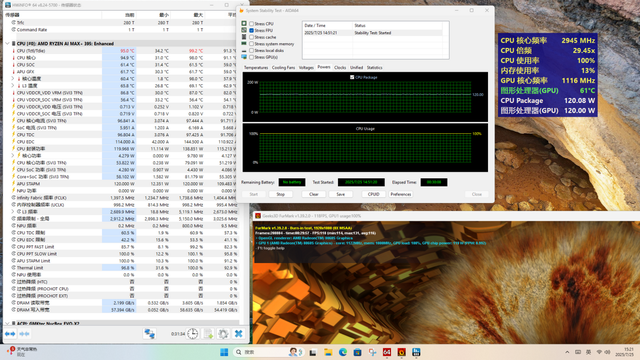The image size is (640, 360).
Task: Expand the 核心功率 tree row
Action: pyautogui.click(x=13, y=156)
